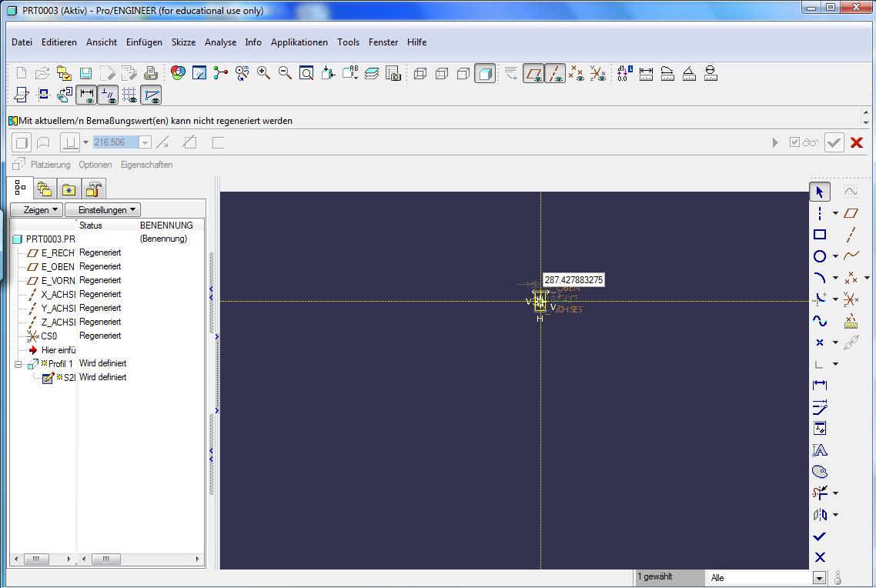Expand the trim tool flyout arrow
The width and height of the screenshot is (876, 588).
pos(835,493)
